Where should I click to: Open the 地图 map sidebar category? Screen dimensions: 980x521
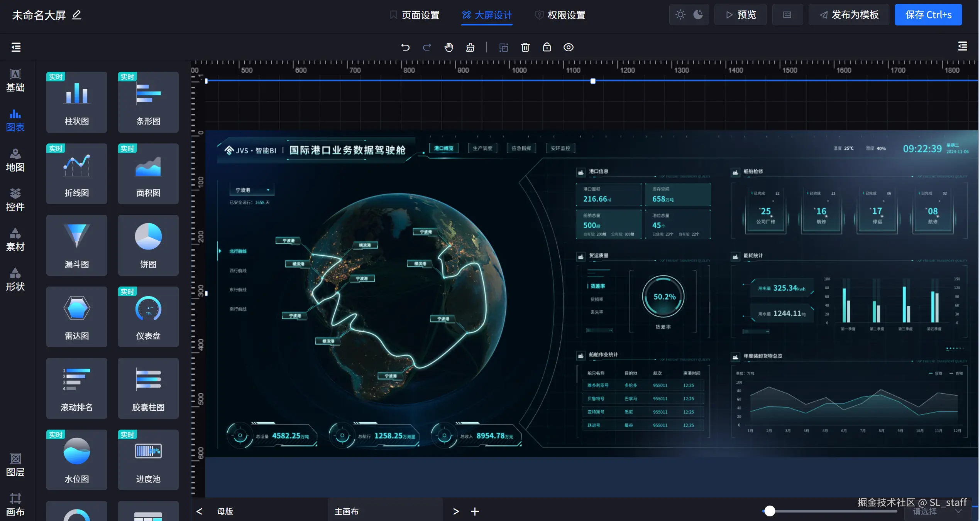click(15, 160)
